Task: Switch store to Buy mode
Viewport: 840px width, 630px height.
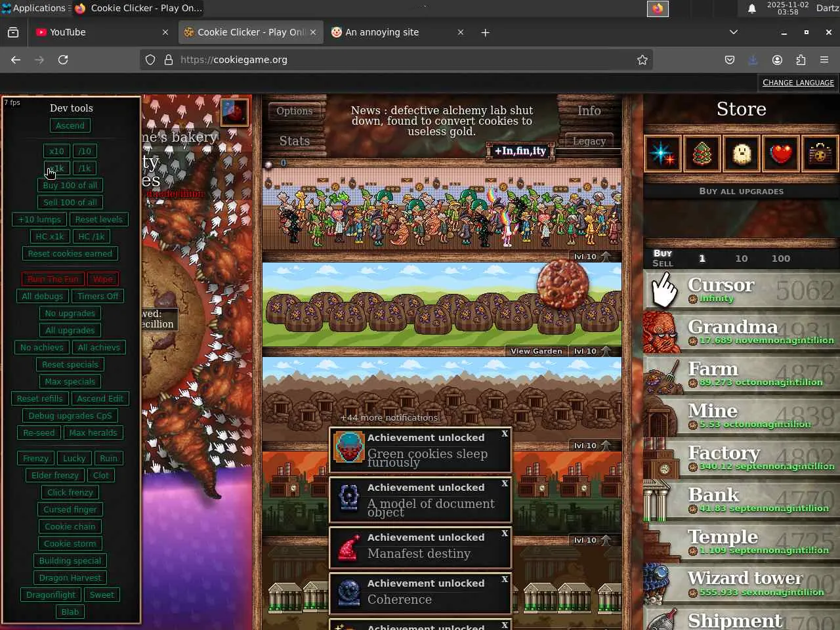Action: (x=663, y=253)
